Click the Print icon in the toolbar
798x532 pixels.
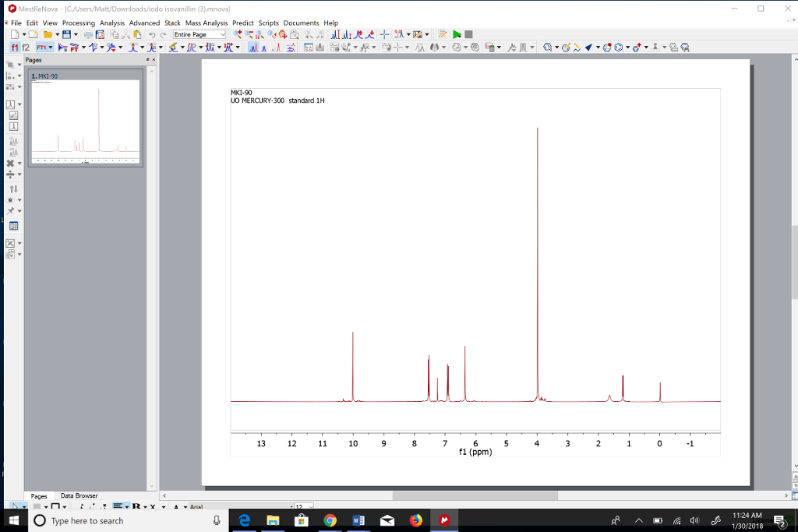coord(88,34)
